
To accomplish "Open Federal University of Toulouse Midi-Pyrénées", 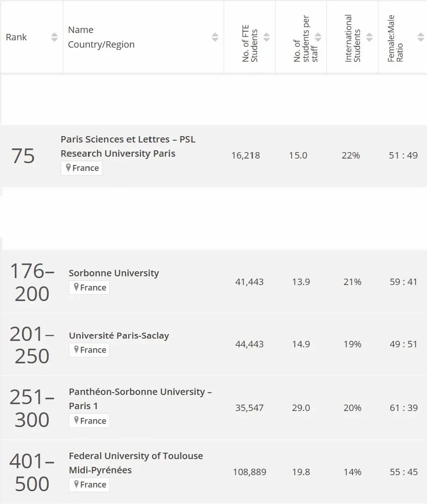I will tap(136, 463).
